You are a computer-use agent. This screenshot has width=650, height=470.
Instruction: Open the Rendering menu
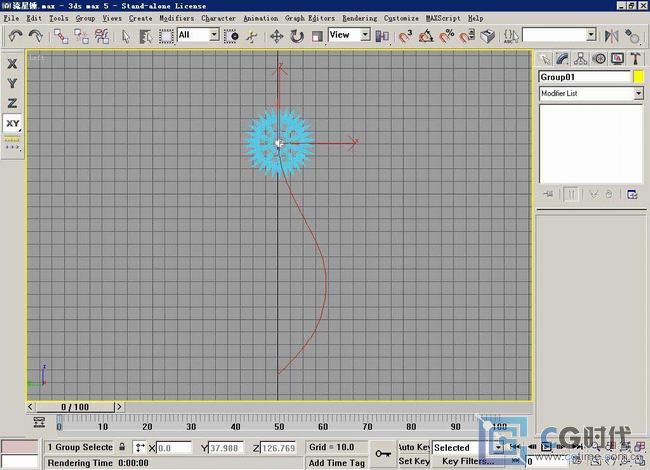(x=359, y=18)
